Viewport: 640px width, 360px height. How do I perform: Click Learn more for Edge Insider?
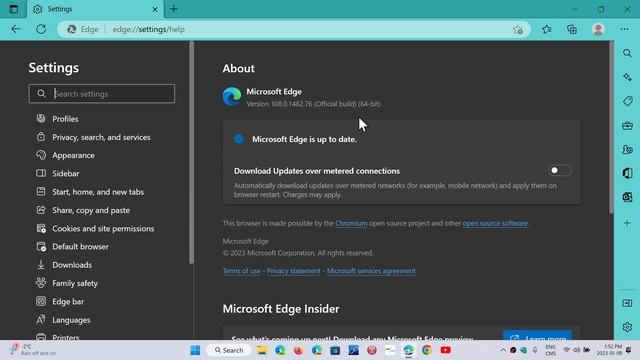pyautogui.click(x=538, y=336)
